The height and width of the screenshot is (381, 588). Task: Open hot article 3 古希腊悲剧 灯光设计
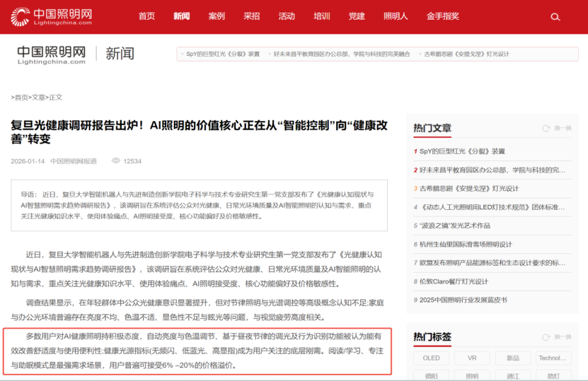coord(468,189)
